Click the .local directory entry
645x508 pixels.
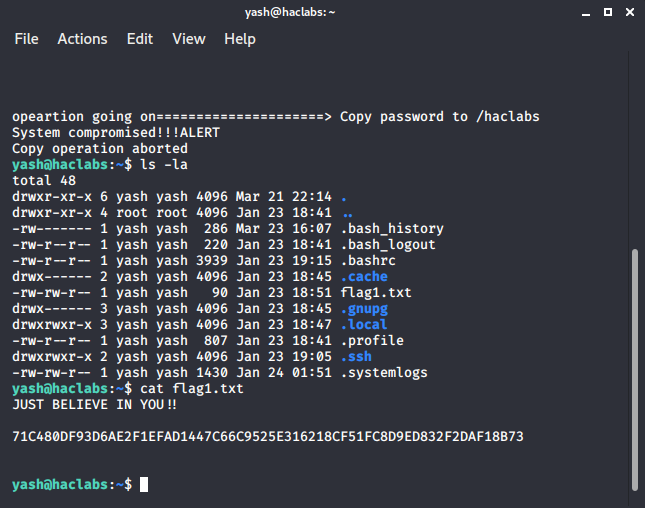364,325
